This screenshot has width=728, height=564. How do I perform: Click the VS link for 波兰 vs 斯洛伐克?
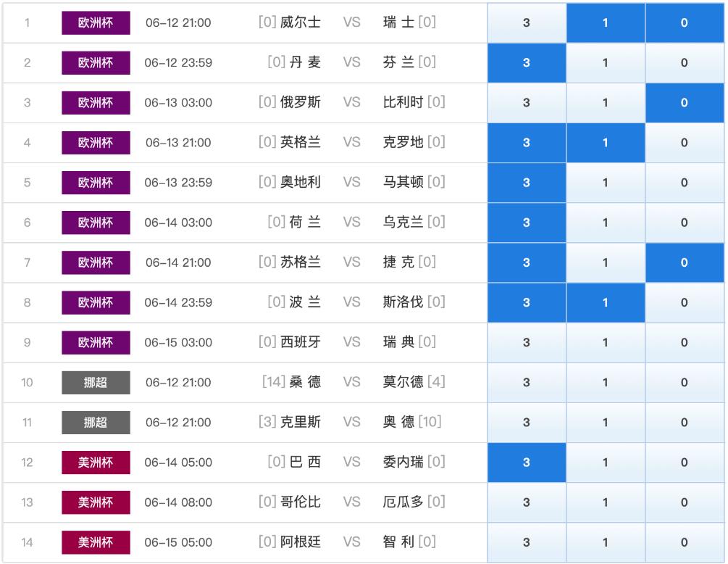351,302
